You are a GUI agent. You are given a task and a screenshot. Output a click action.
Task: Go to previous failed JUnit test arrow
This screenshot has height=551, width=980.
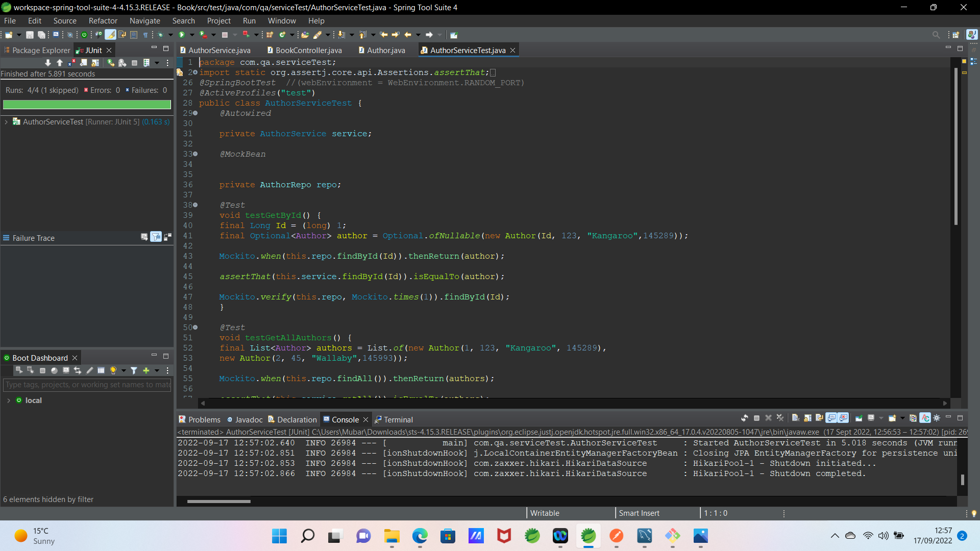[x=60, y=63]
